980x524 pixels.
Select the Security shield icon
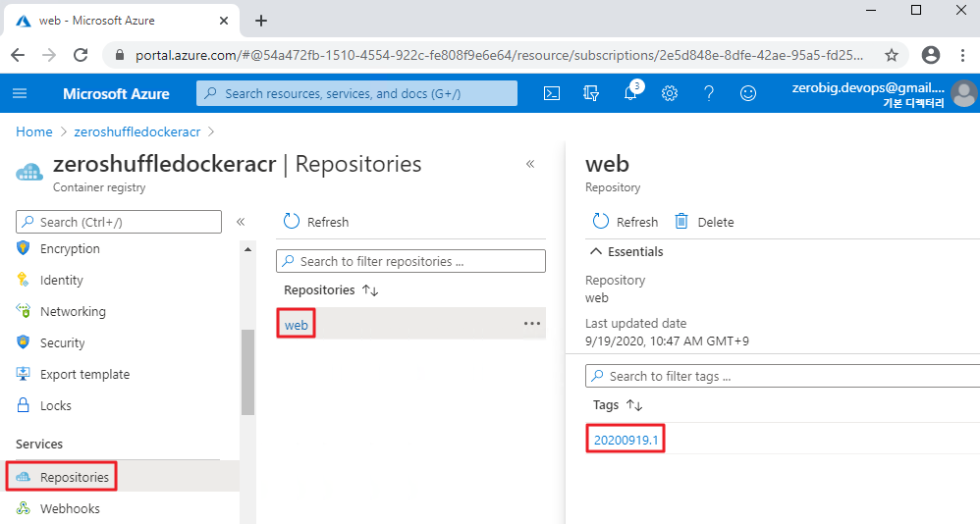coord(24,342)
